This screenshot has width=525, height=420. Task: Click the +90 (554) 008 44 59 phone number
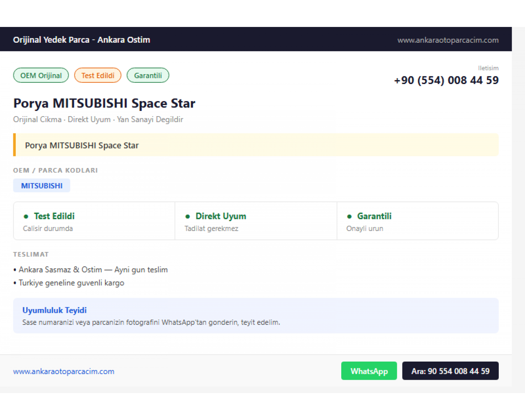click(446, 80)
